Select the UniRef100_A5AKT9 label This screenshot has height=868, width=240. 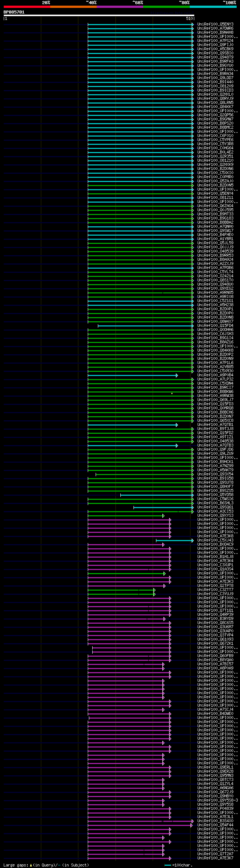point(215,470)
